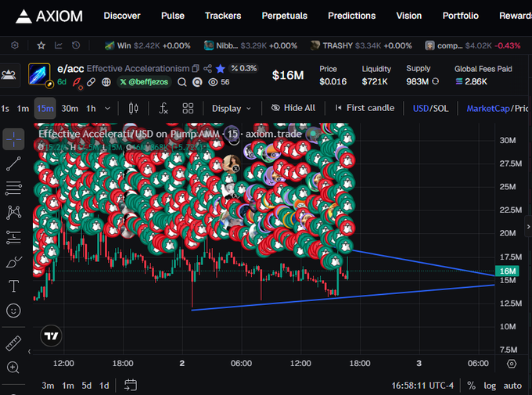Click the Global Fees Paid 2.86K value
Image resolution: width=532 pixels, height=395 pixels.
tap(471, 81)
